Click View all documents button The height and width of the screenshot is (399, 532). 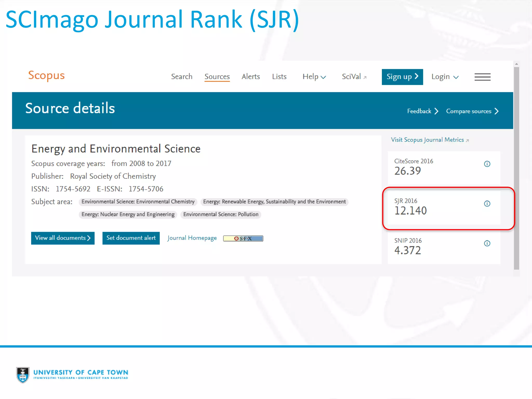[x=63, y=238]
